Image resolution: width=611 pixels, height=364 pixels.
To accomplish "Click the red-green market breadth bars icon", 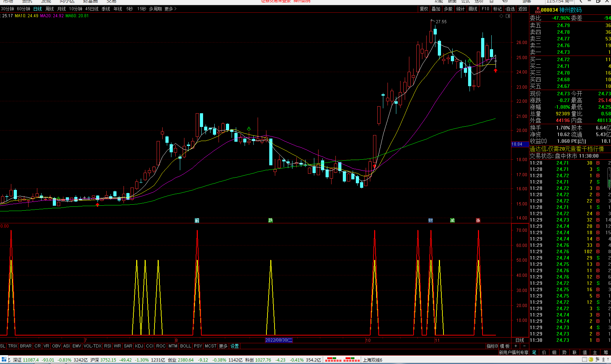I will click(x=342, y=360).
